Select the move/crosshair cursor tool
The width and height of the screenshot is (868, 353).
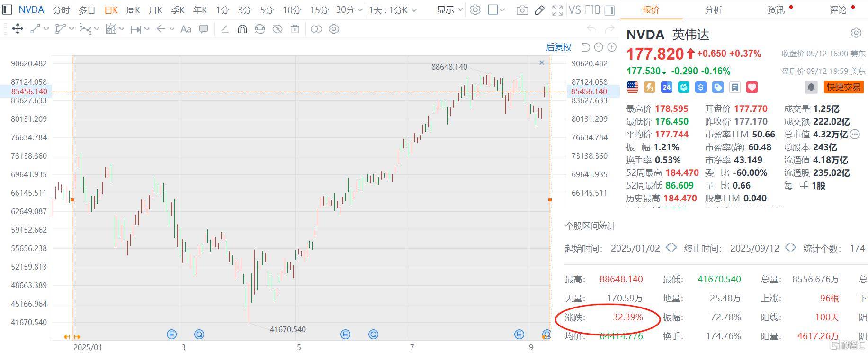18,29
